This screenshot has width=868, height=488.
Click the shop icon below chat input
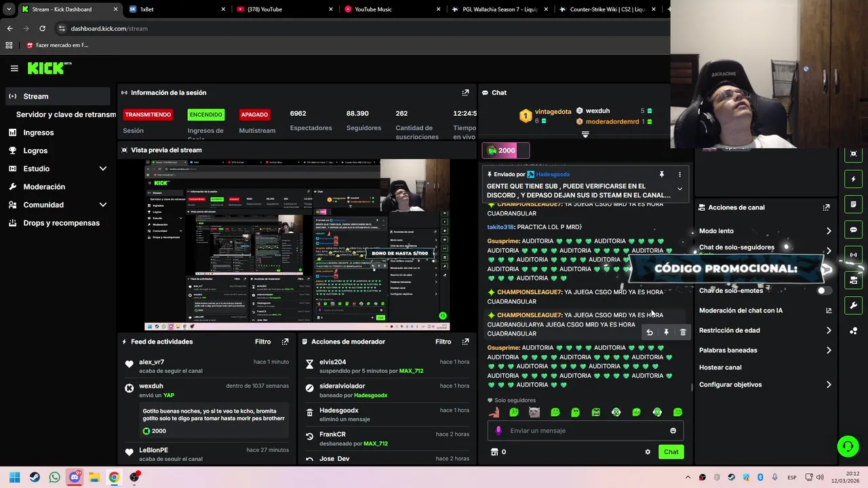click(494, 452)
